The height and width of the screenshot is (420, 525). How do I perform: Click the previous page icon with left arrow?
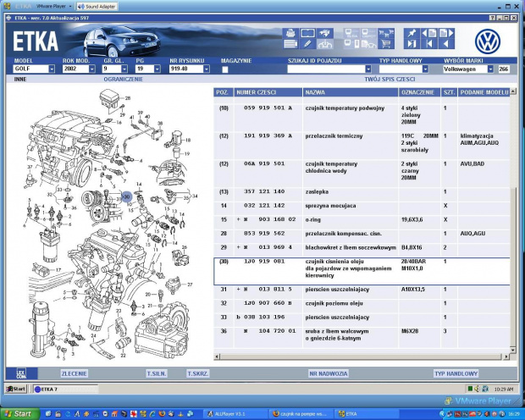click(429, 33)
